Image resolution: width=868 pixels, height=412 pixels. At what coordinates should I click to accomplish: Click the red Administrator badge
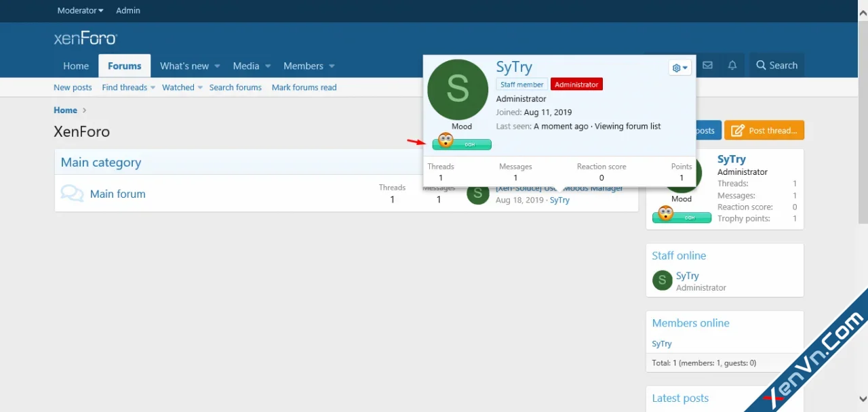point(576,85)
